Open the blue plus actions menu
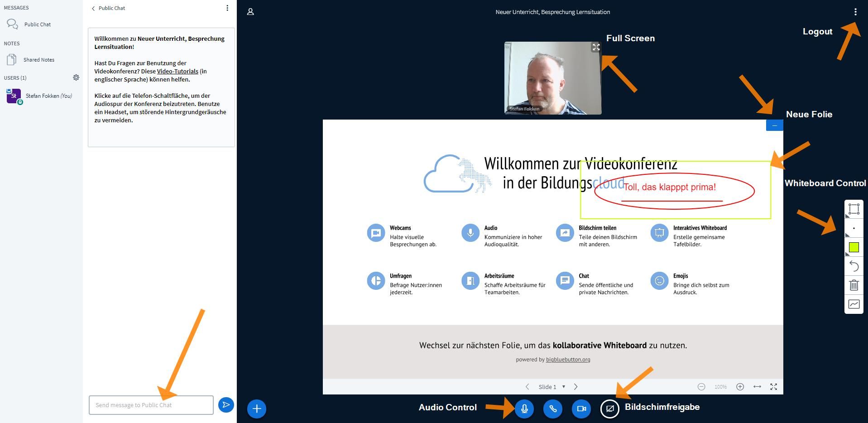Screen dimensions: 868x423 point(257,409)
